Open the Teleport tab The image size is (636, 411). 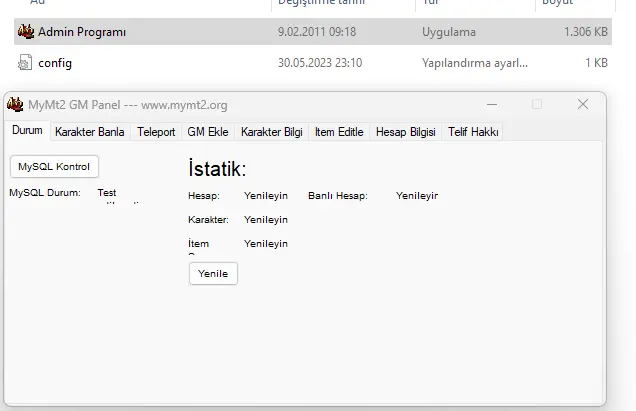[x=156, y=132]
